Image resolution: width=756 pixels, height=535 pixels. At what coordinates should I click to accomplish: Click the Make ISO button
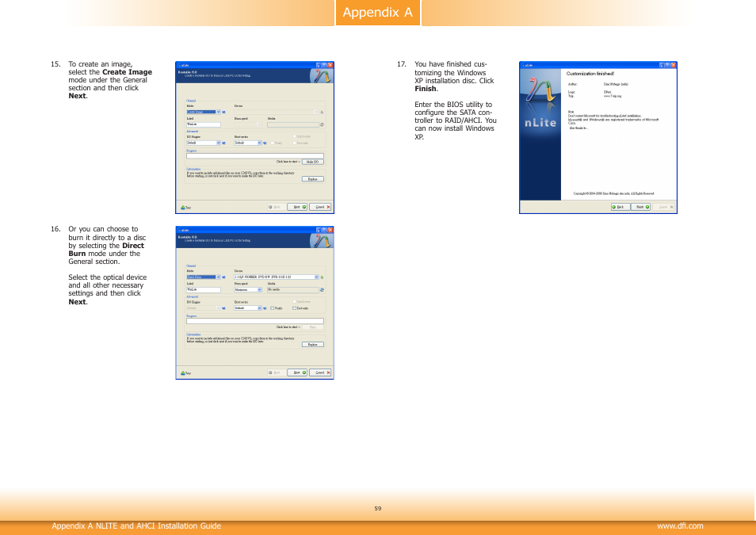(313, 162)
